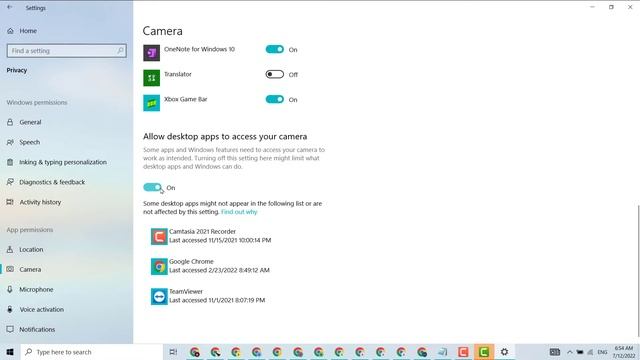Open the touch keyboard tray icon
The height and width of the screenshot is (360, 640).
click(x=555, y=352)
